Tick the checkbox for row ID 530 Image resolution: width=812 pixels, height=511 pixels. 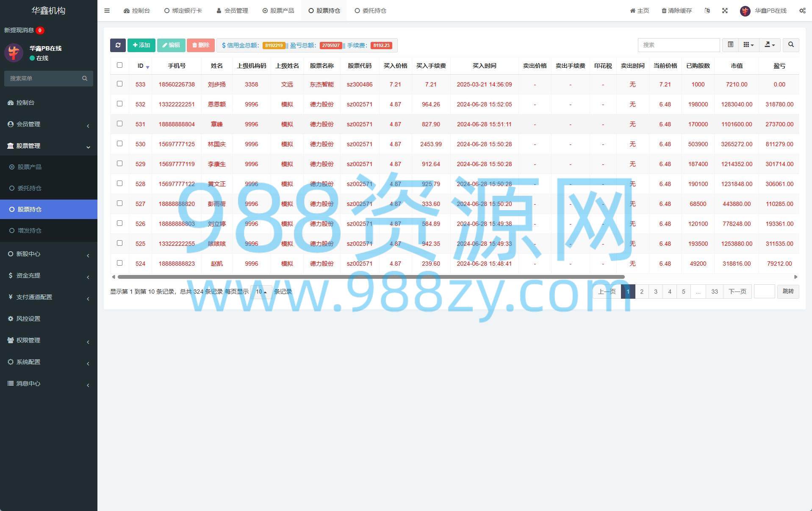tap(119, 144)
